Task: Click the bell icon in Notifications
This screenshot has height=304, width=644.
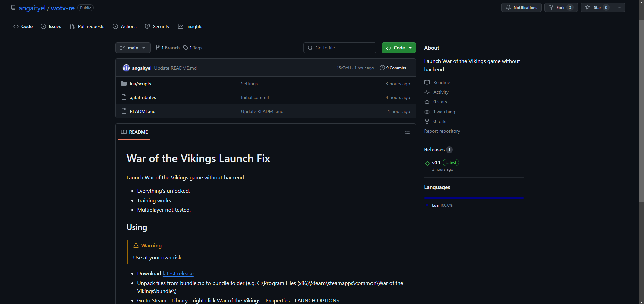Action: [508, 7]
